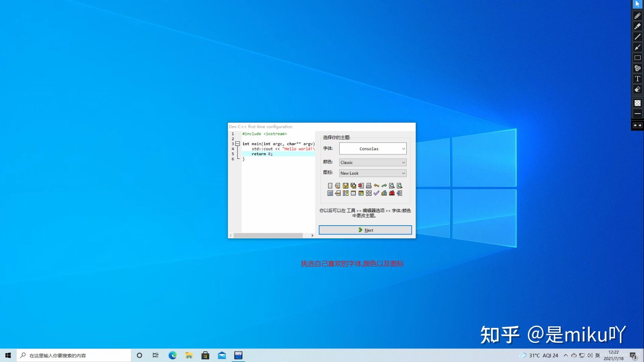Image resolution: width=644 pixels, height=362 pixels.
Task: Select the rectangle annotation tool
Action: point(638,58)
